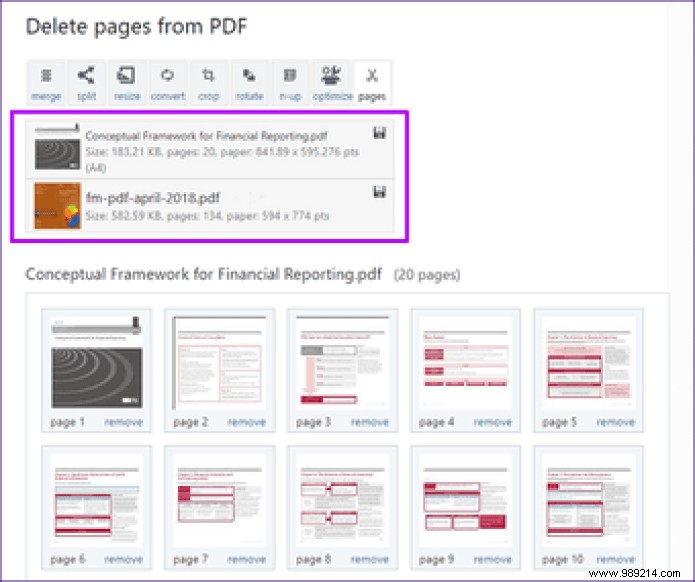Screen dimensions: 695x582
Task: Open page 2 thumbnail preview
Action: (219, 363)
